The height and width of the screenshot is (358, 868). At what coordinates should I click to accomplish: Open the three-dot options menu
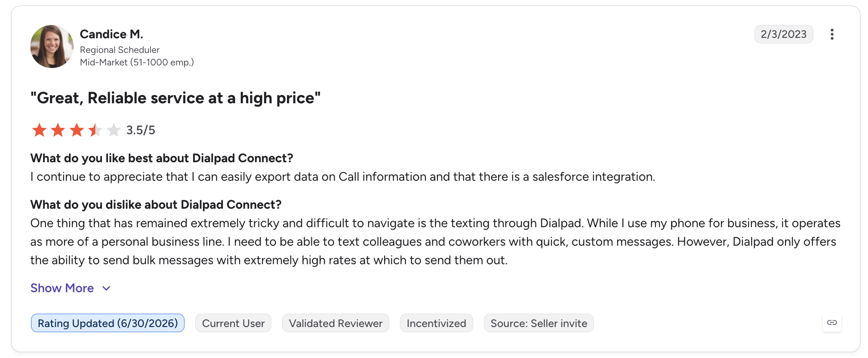coord(832,34)
